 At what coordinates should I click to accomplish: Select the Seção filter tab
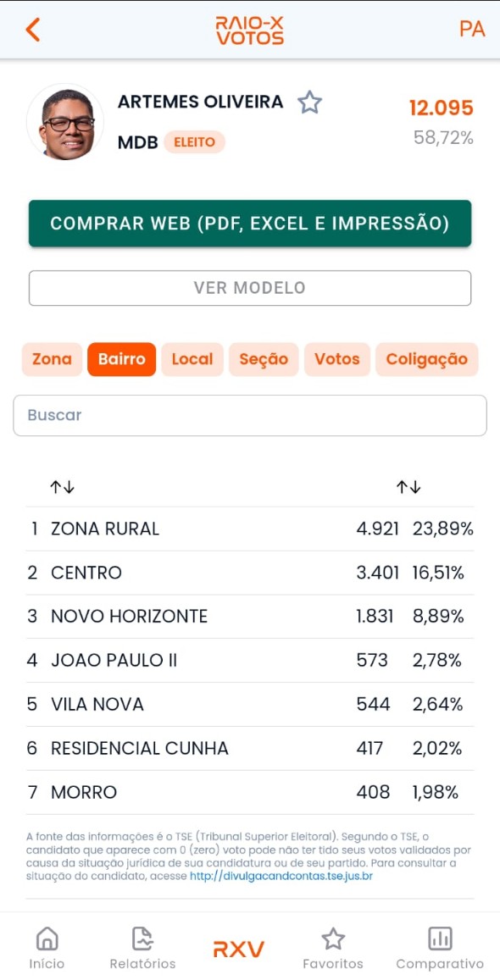click(264, 359)
